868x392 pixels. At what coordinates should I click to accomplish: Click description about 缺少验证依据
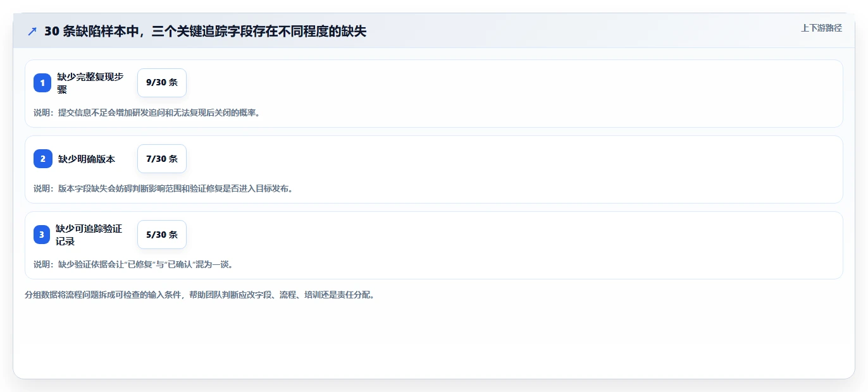point(134,264)
